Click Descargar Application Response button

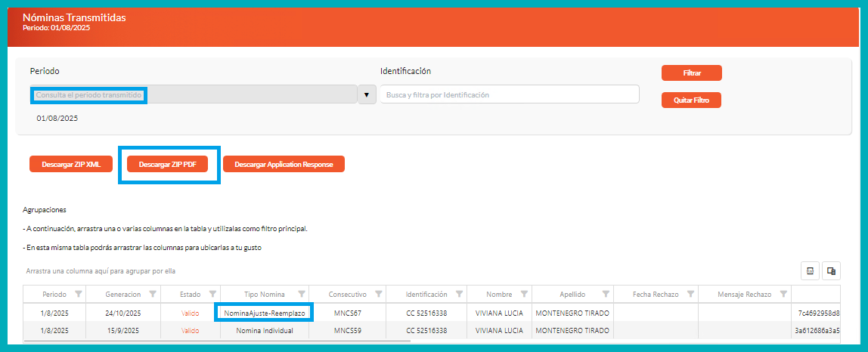coord(284,164)
